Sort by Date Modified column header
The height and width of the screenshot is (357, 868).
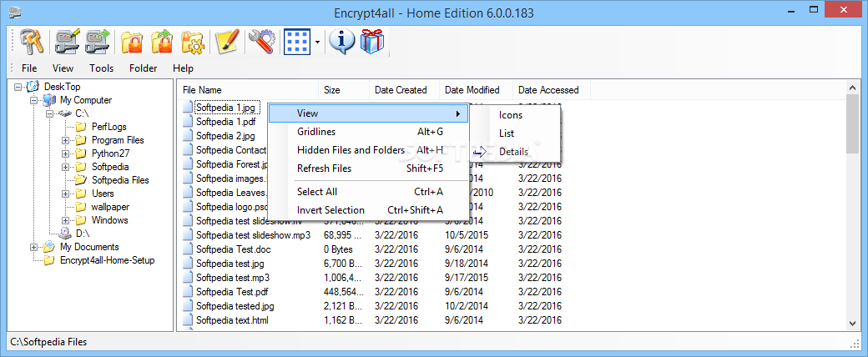pos(476,89)
